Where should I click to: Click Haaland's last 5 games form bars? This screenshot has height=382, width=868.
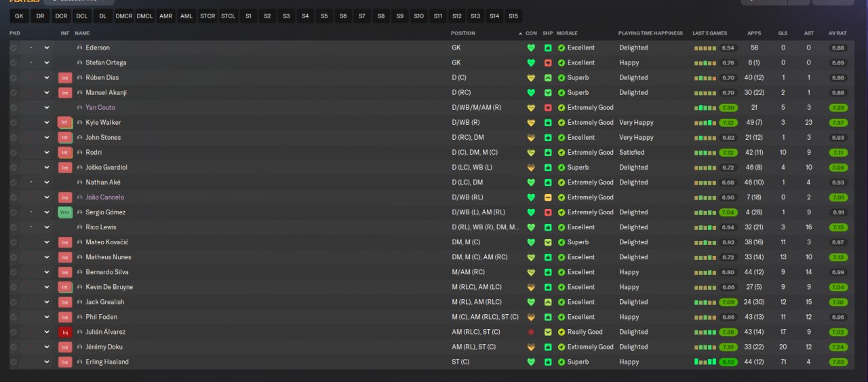pos(705,362)
